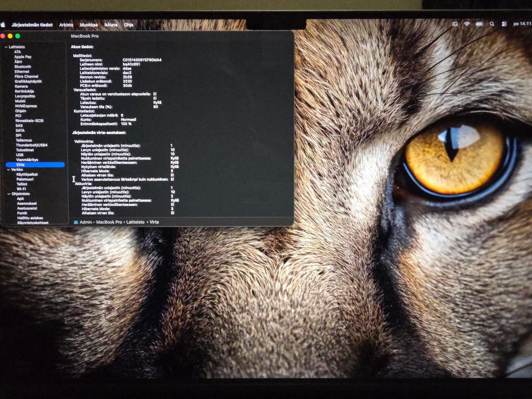Image resolution: width=532 pixels, height=399 pixels.
Task: Select Käyttöpaikat under Verkko
Action: click(x=27, y=175)
